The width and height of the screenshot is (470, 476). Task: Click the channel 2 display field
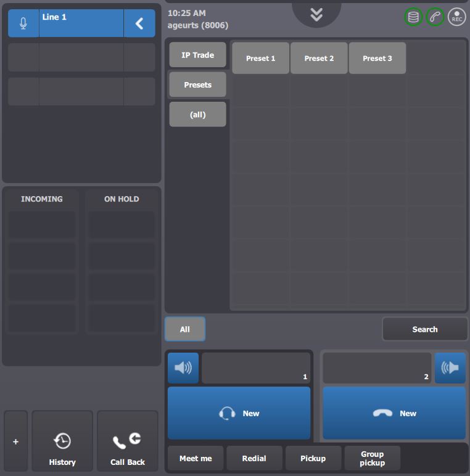(x=377, y=367)
